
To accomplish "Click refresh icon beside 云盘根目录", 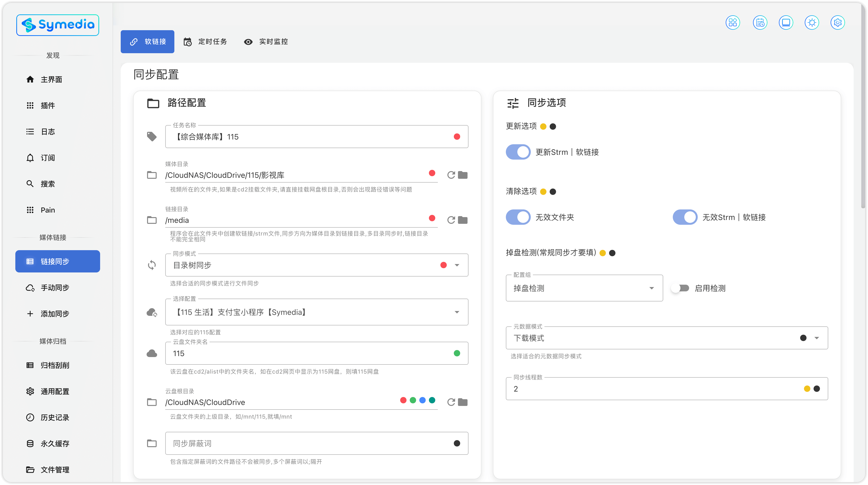I will [451, 402].
